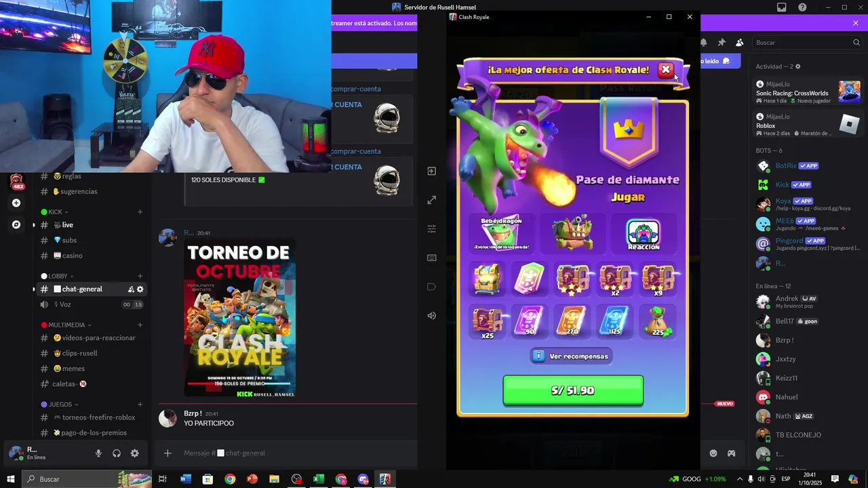Collapse the JUEGOS channel category
Image resolution: width=868 pixels, height=488 pixels.
click(59, 405)
